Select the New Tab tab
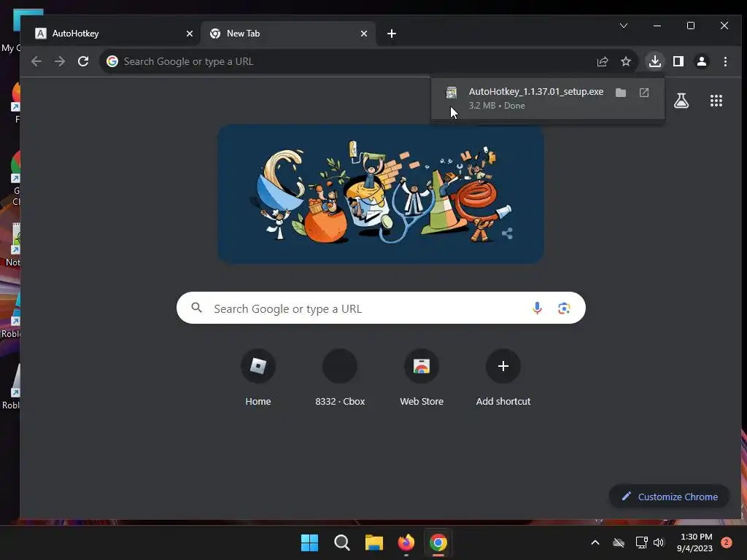The width and height of the screenshot is (747, 560). pyautogui.click(x=287, y=34)
